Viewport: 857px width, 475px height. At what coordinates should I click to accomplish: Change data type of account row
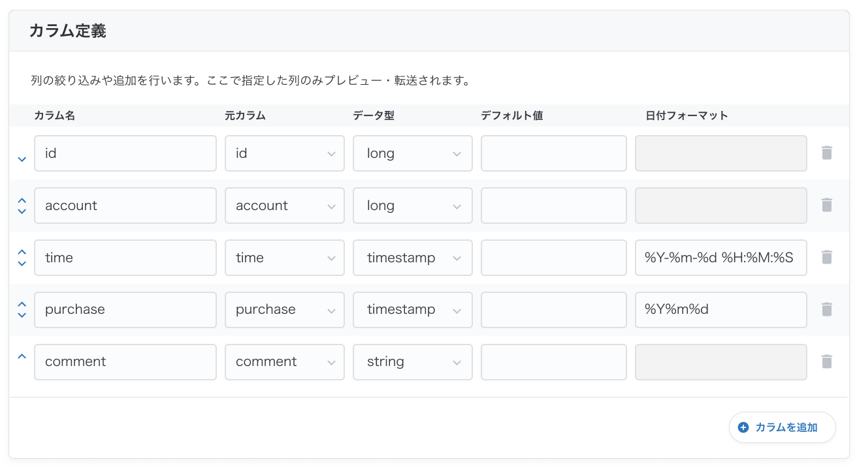(413, 206)
